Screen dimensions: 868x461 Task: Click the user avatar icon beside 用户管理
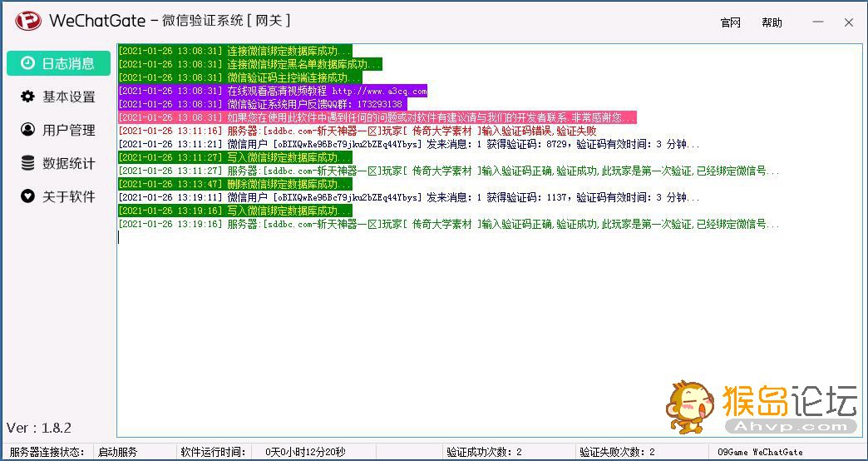(x=27, y=130)
